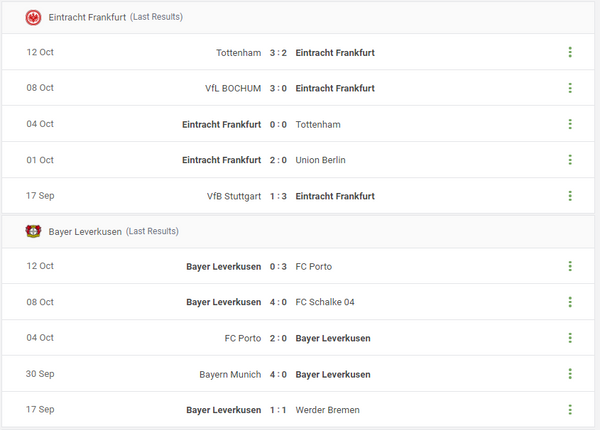
Task: Open three-dot menu for Union Berlin match
Action: pos(570,160)
